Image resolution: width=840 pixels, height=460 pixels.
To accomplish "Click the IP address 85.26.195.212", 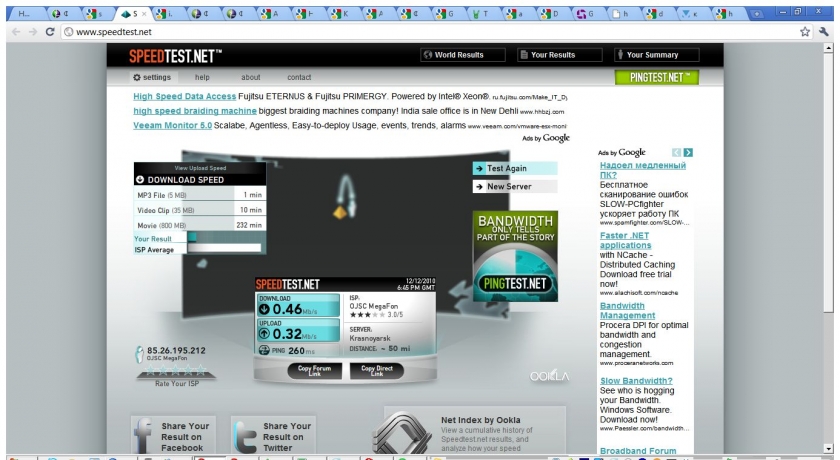I will [176, 350].
